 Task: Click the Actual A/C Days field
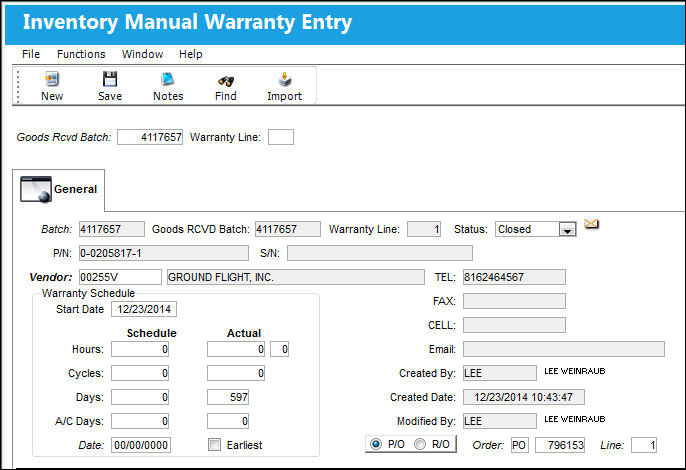click(228, 421)
